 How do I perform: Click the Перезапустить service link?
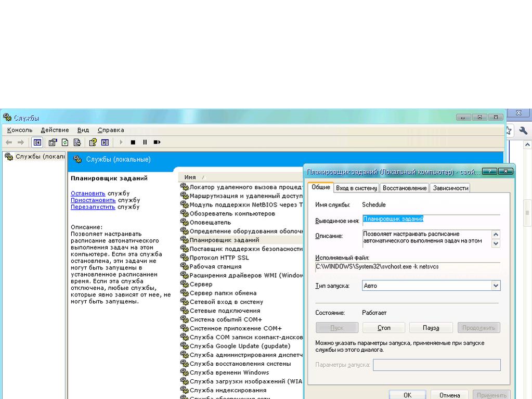(93, 207)
